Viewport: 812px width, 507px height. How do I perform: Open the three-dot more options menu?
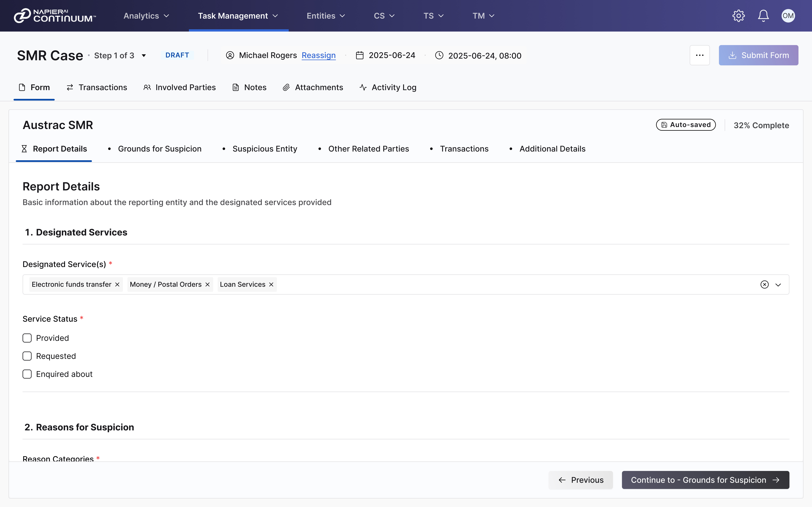[700, 55]
